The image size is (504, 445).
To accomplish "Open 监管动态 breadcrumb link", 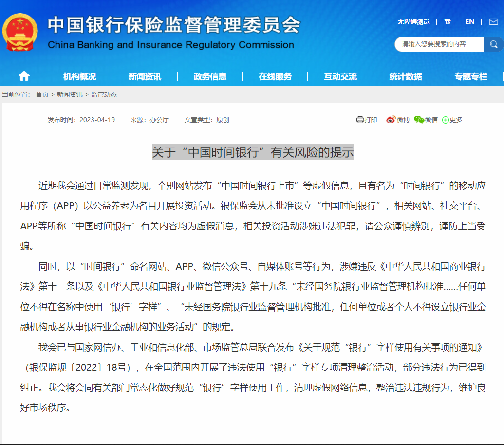I will click(x=104, y=94).
